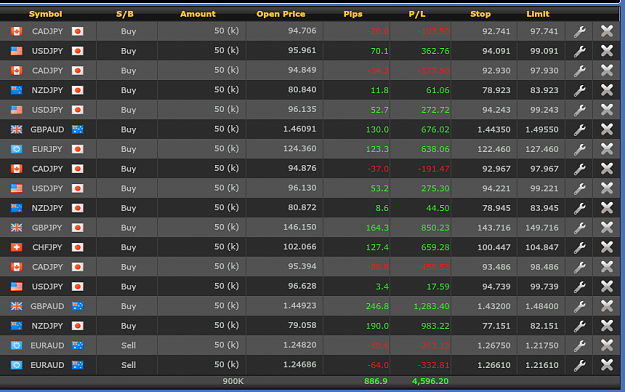The image size is (625, 392).
Task: Sort positions by Pips column
Action: 353,14
